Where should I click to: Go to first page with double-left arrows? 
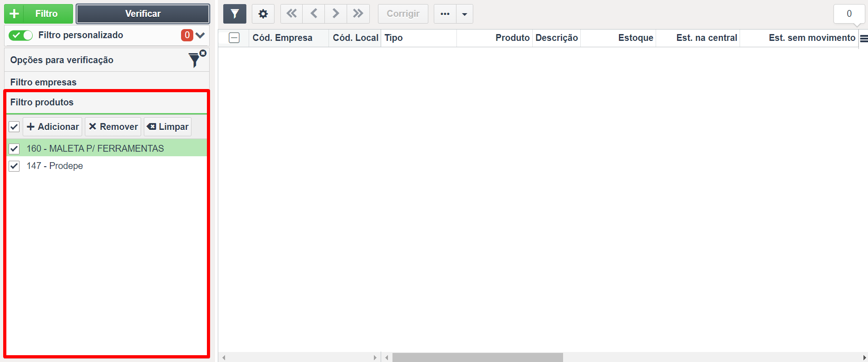(x=291, y=14)
